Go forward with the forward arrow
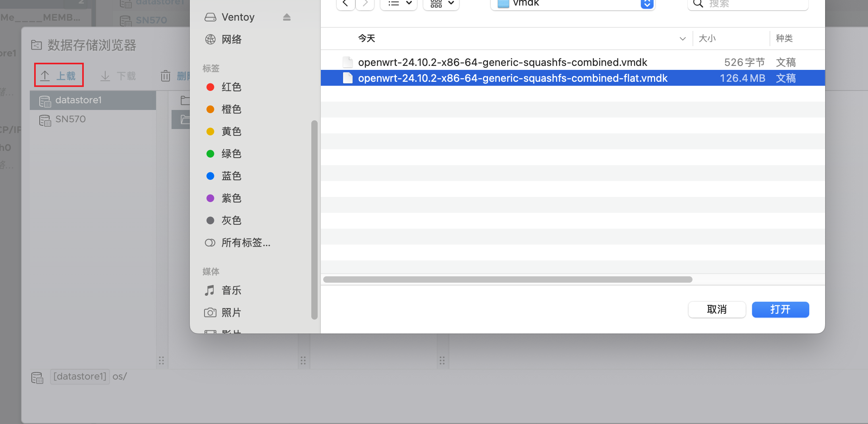The image size is (868, 424). (x=365, y=4)
